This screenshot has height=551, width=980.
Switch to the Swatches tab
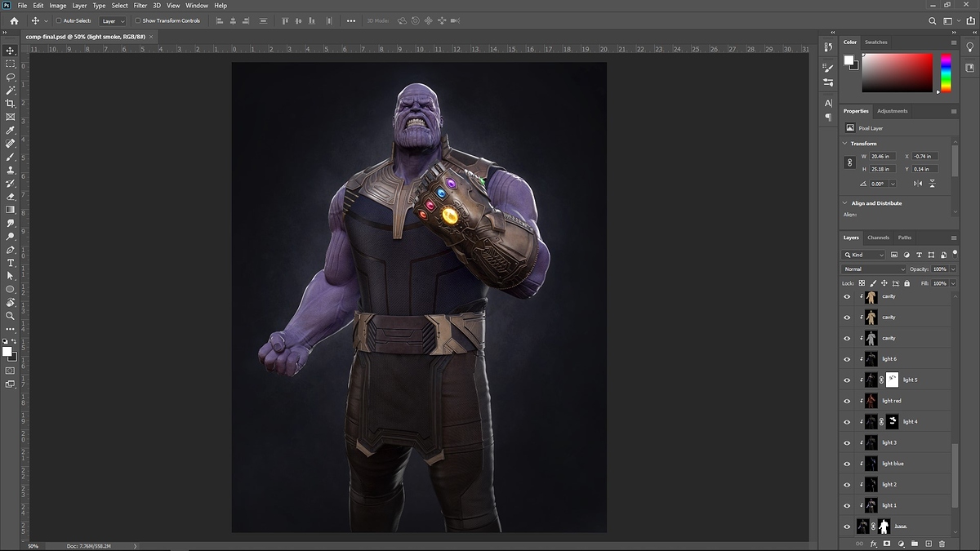tap(876, 42)
